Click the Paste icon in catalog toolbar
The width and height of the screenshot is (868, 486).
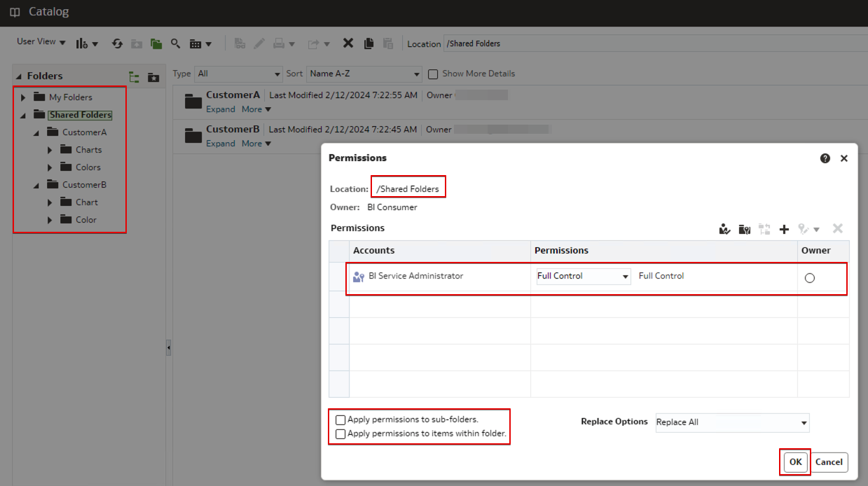(388, 43)
